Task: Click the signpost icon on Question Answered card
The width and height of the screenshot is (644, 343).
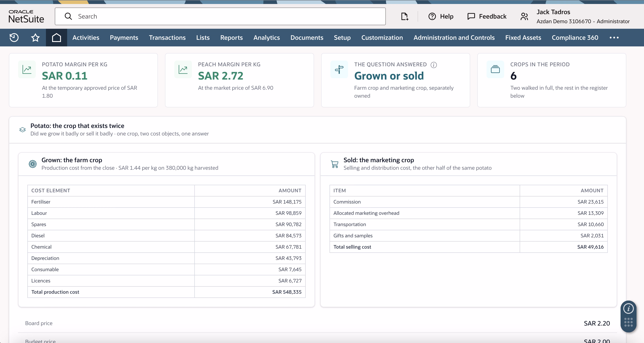Action: [339, 69]
